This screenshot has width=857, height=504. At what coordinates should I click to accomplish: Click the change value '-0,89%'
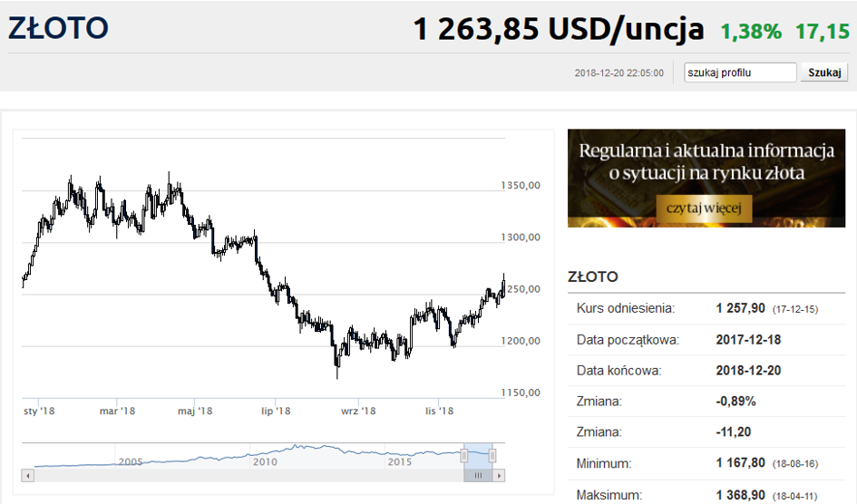pos(735,402)
